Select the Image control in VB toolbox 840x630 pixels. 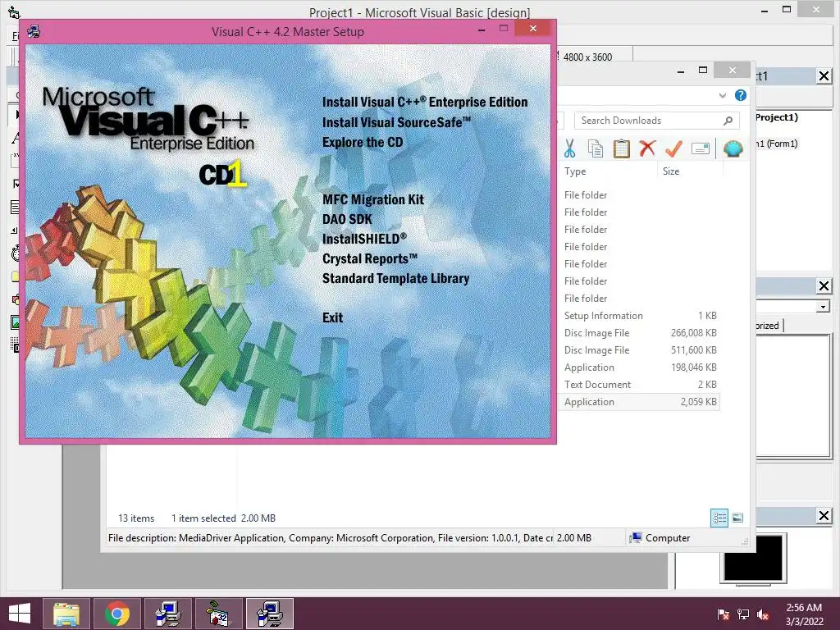click(16, 322)
